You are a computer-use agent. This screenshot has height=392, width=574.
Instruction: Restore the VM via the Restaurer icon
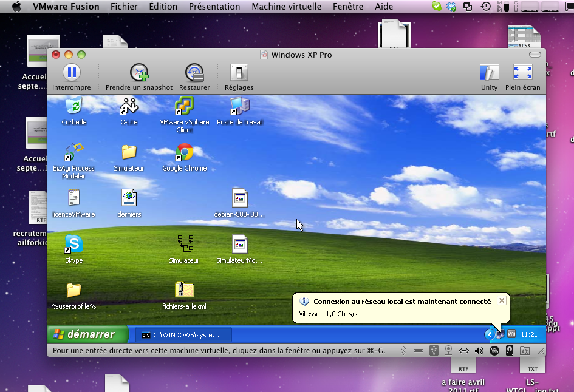(194, 73)
